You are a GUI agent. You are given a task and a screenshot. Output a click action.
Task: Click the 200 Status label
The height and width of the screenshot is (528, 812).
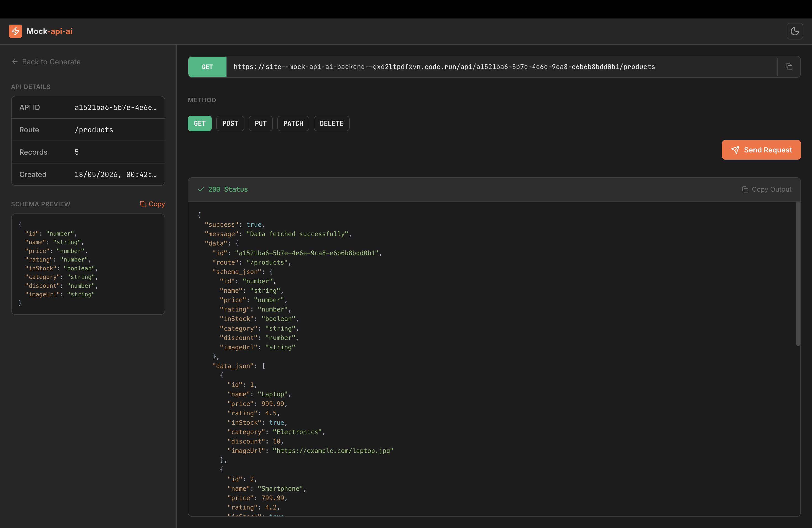(228, 189)
